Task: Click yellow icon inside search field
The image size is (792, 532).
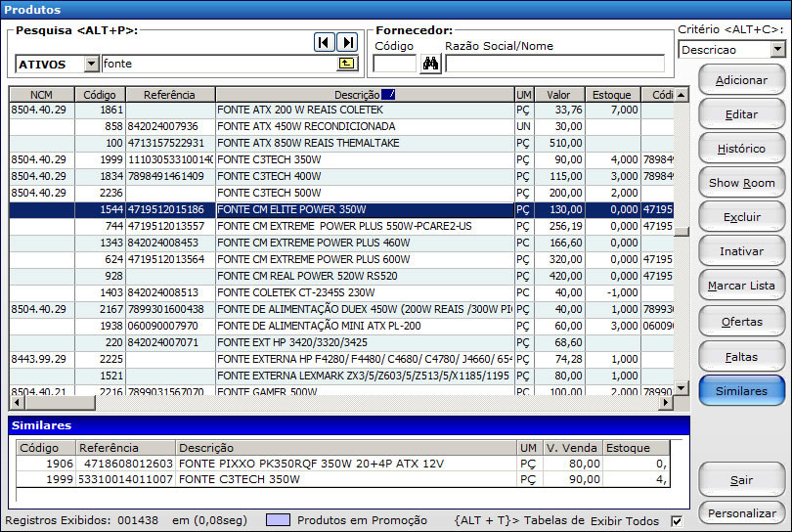Action: click(x=346, y=64)
